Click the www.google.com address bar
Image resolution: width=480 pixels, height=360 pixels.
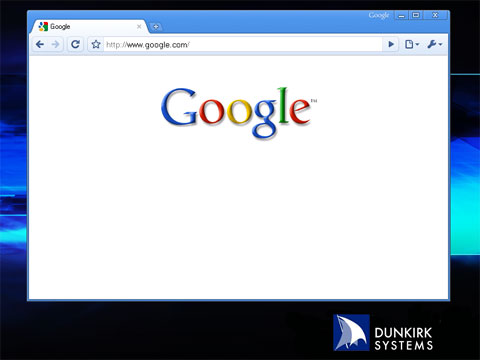[243, 44]
